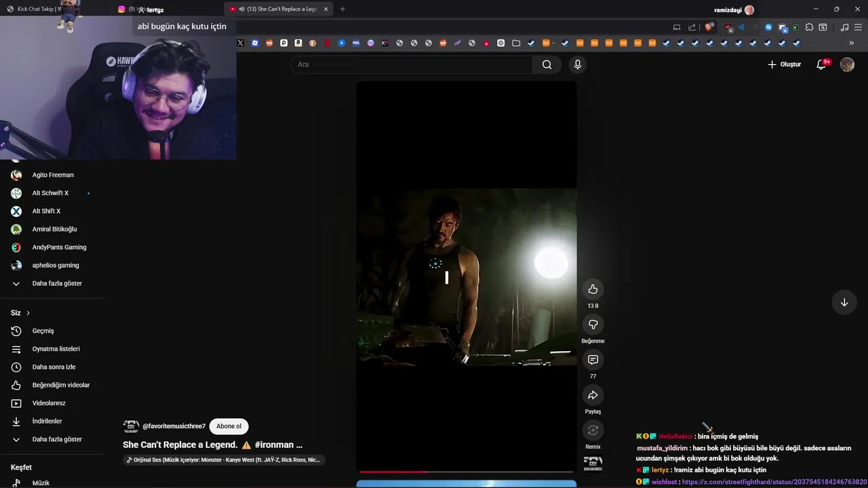The image size is (868, 488).
Task: Mute the YouTube tab's speaker icon
Action: (x=242, y=9)
